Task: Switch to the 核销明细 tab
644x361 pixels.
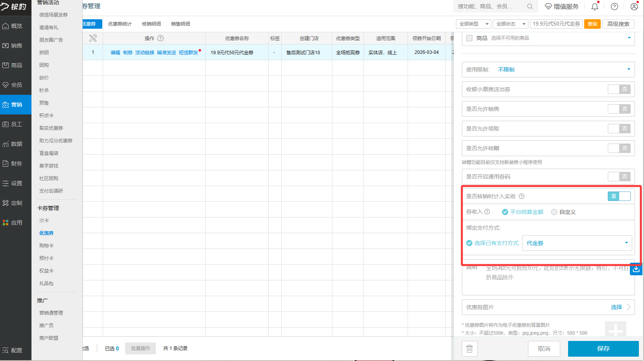Action: coord(151,24)
